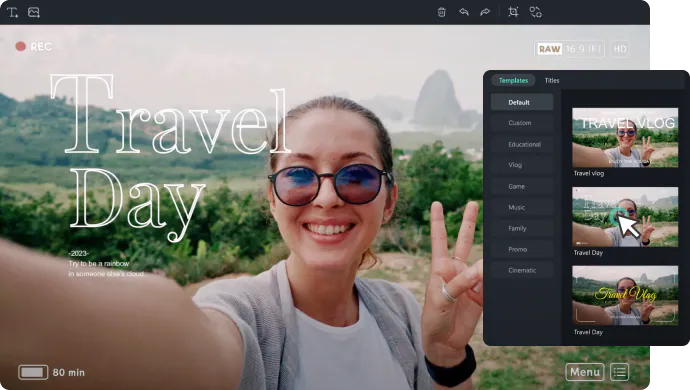The width and height of the screenshot is (690, 390).
Task: Select the Default category
Action: coord(522,102)
